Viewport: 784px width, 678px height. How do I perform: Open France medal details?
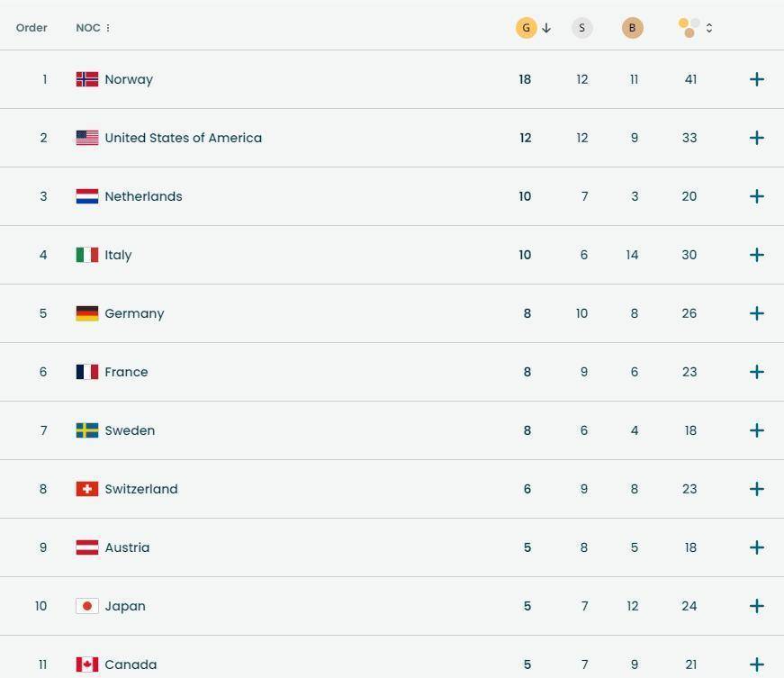coord(757,372)
